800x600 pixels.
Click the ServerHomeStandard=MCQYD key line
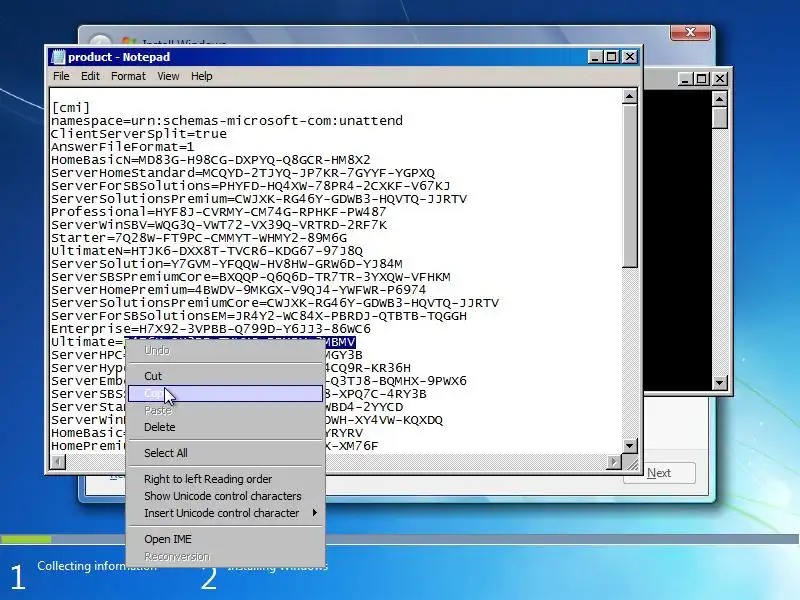(242, 173)
